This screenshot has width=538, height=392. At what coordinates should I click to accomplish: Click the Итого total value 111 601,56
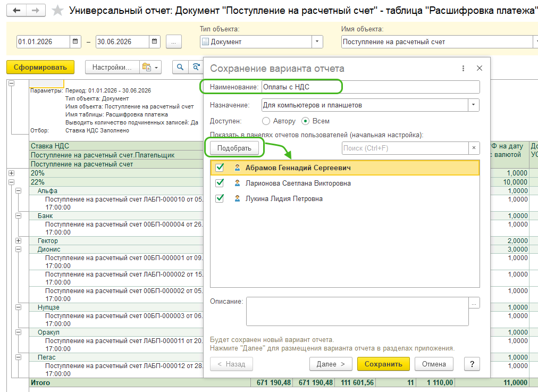[357, 382]
